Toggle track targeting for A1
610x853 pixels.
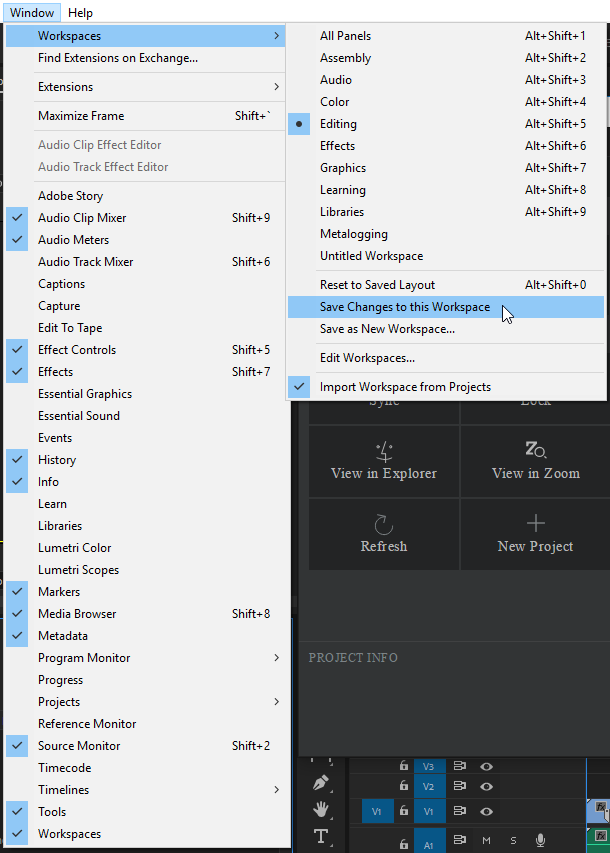tap(429, 841)
